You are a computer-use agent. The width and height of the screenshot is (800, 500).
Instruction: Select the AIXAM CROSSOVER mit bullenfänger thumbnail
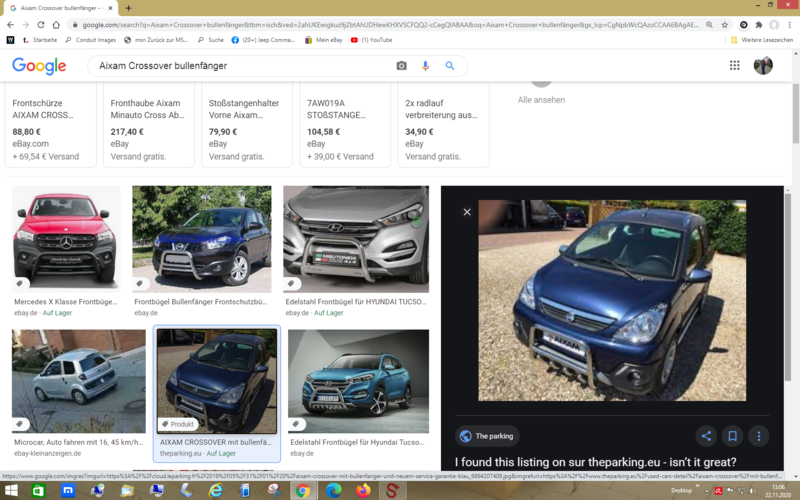pyautogui.click(x=217, y=381)
